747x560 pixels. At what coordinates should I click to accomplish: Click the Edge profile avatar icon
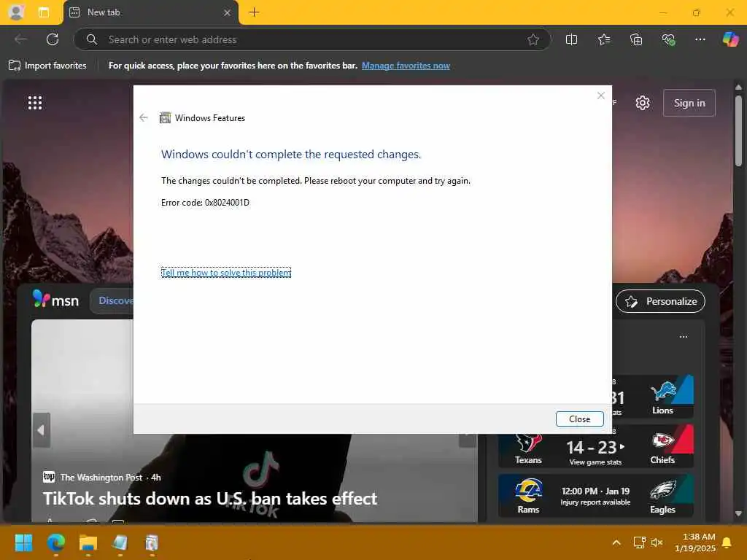16,12
